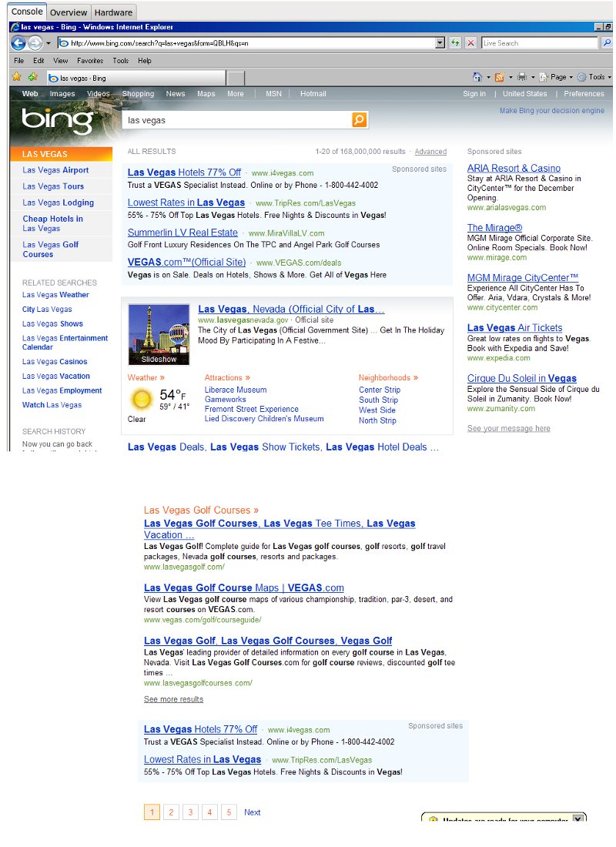The width and height of the screenshot is (616, 847).
Task: Click the RSS feeds icon
Action: [500, 77]
